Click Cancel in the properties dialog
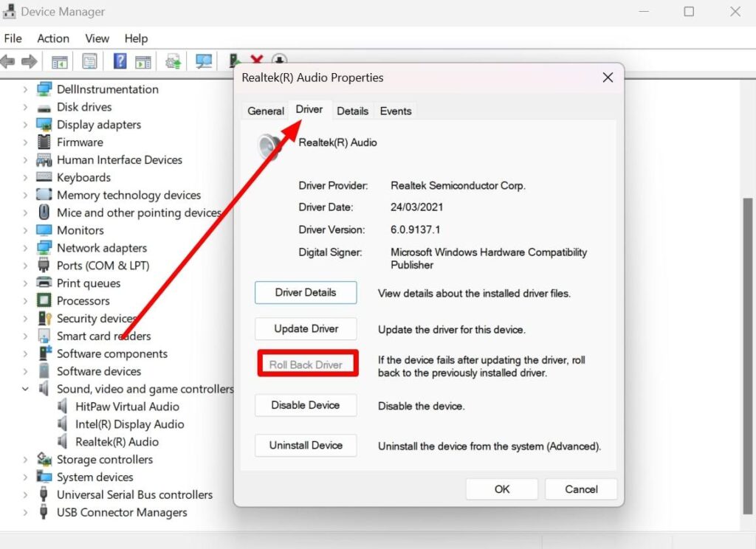This screenshot has height=549, width=756. (x=581, y=489)
